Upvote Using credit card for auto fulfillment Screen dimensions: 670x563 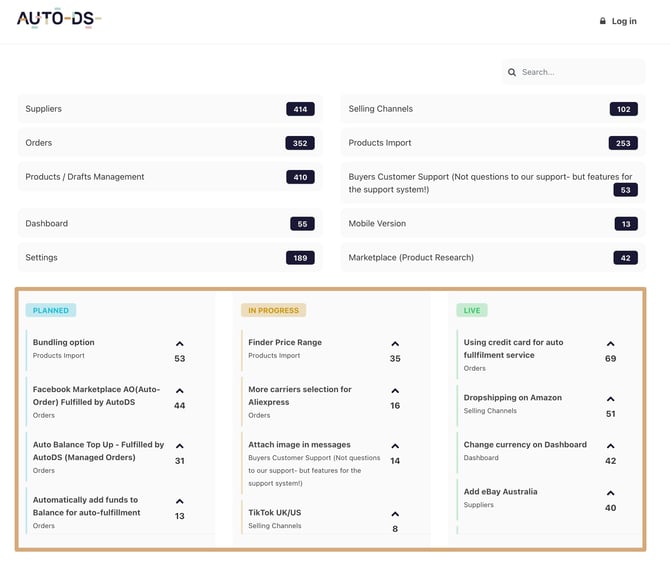coord(611,344)
